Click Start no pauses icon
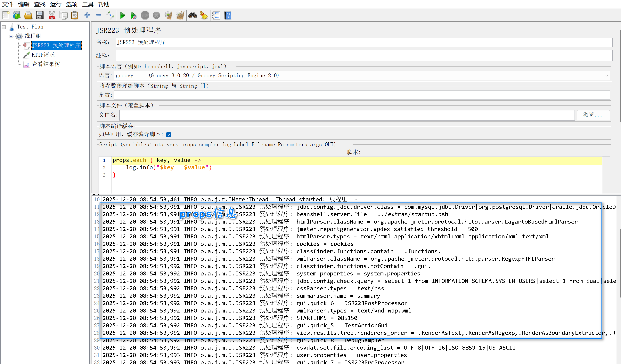The height and width of the screenshot is (364, 621). pos(133,15)
